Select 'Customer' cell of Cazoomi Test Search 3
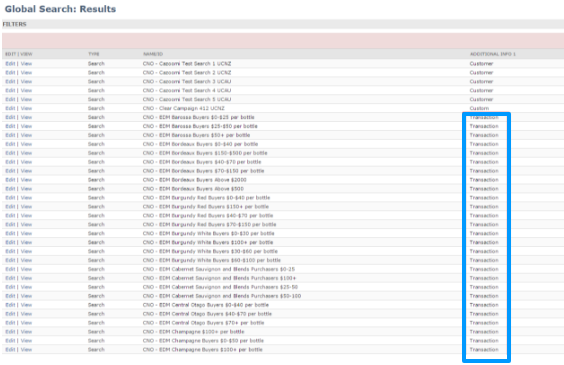This screenshot has width=564, height=365. click(481, 82)
